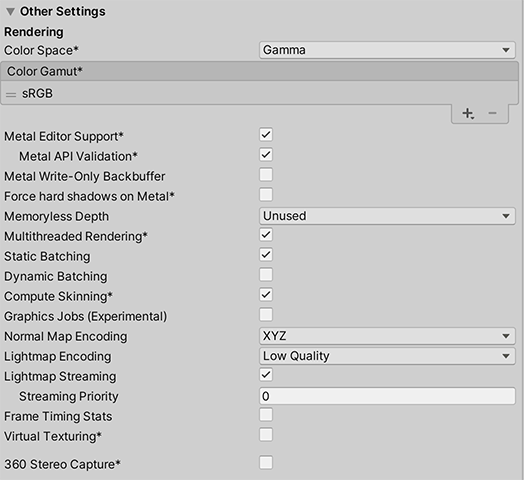Image resolution: width=524 pixels, height=480 pixels.
Task: Uncheck Static Batching
Action: coord(266,255)
